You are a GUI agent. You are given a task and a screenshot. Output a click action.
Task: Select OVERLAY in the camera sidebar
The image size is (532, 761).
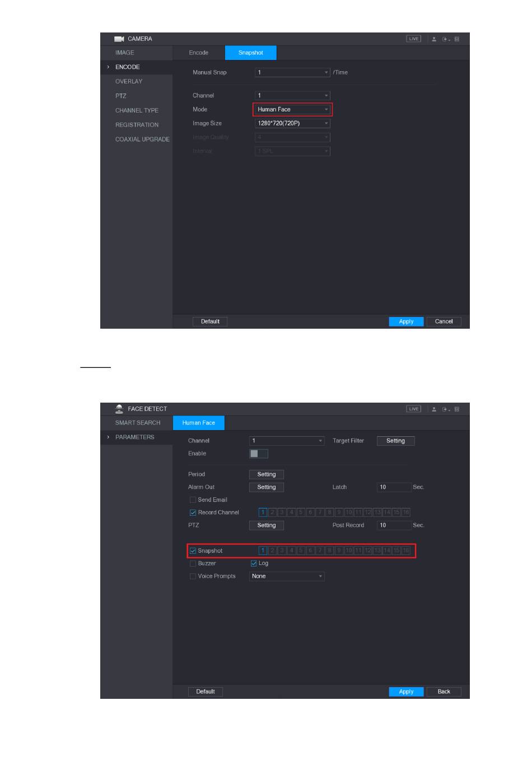(x=129, y=81)
